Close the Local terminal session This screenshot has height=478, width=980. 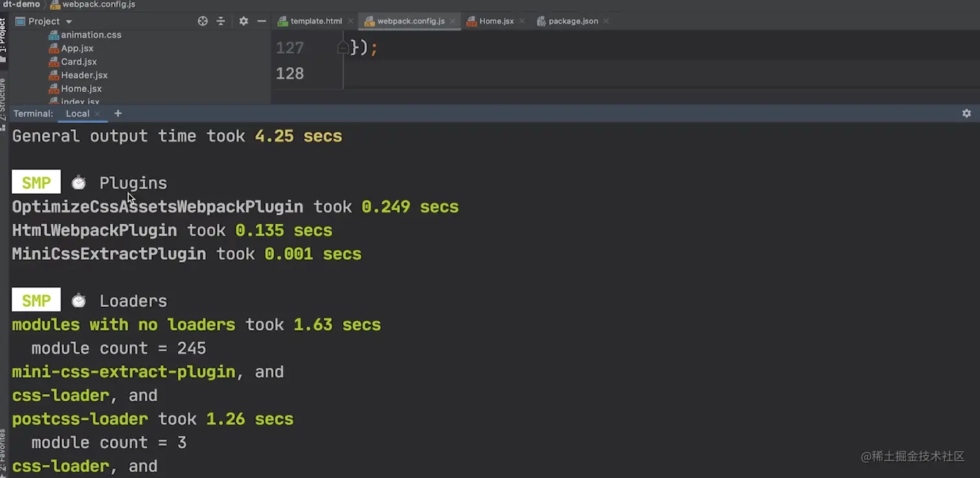[97, 114]
